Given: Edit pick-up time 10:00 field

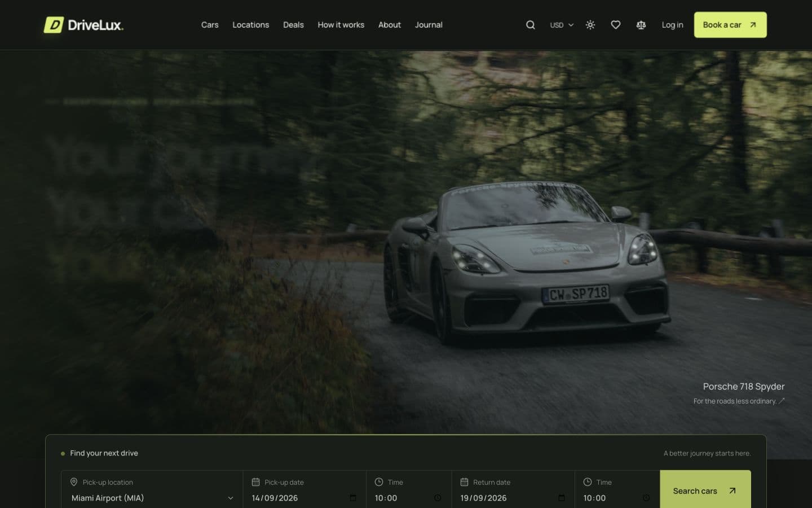Looking at the screenshot, I should (408, 498).
